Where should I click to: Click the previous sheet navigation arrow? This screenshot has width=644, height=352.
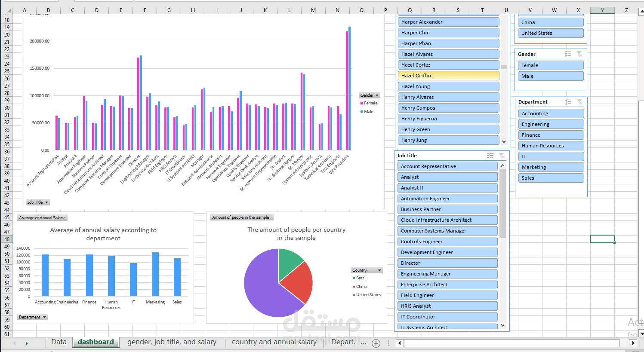(x=15, y=343)
